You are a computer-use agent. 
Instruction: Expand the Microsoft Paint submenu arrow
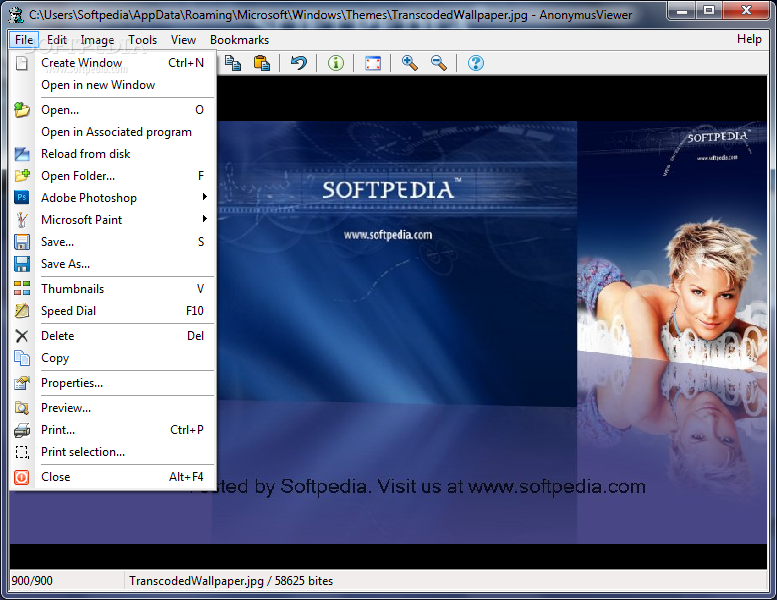[x=205, y=219]
